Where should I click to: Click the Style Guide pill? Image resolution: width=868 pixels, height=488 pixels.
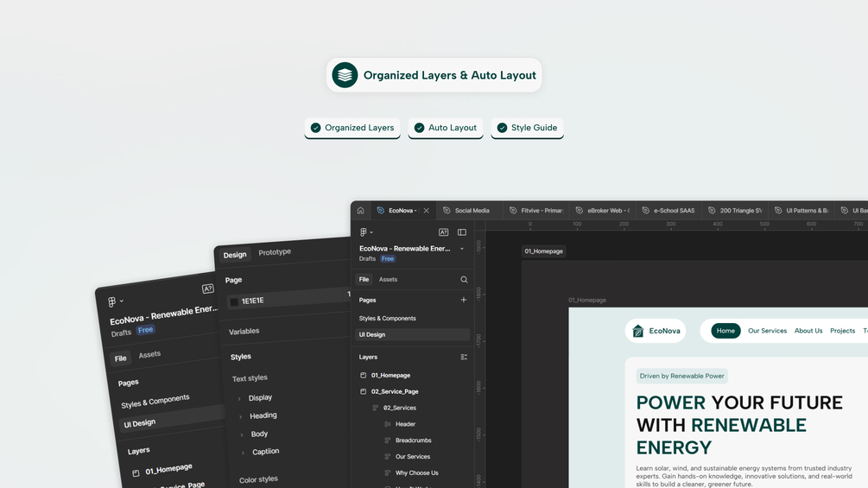[527, 128]
